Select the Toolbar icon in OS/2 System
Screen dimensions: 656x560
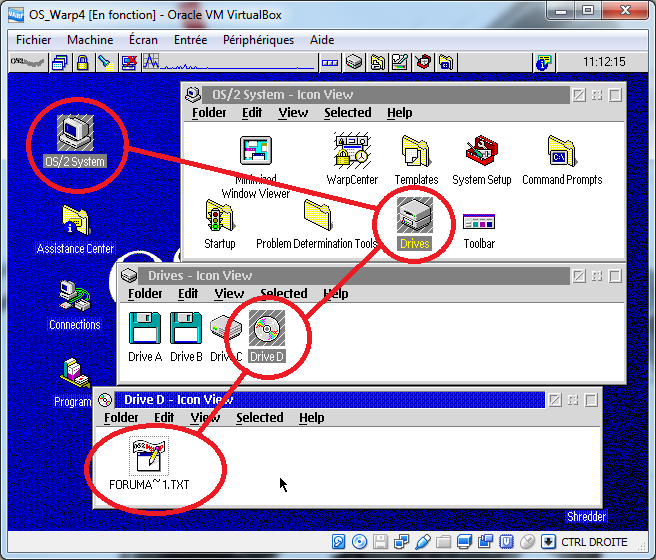[479, 231]
